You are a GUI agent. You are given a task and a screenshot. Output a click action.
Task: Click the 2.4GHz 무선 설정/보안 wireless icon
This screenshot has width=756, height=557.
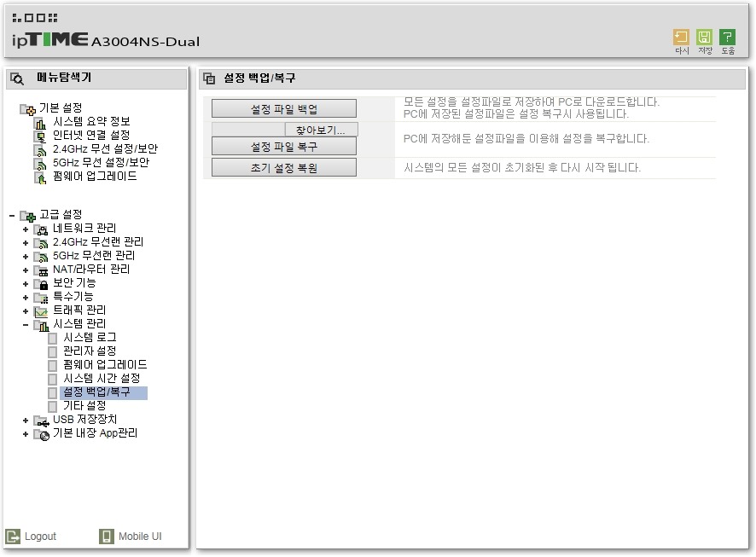40,151
